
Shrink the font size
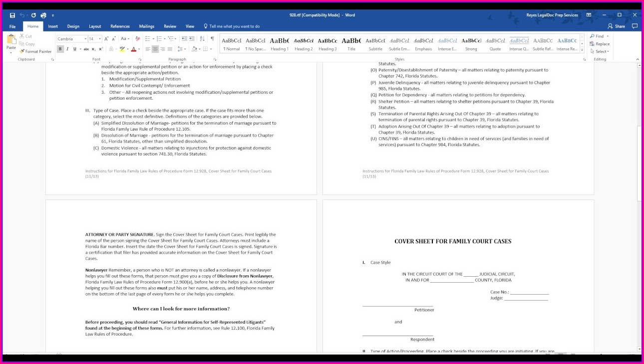[x=114, y=39]
